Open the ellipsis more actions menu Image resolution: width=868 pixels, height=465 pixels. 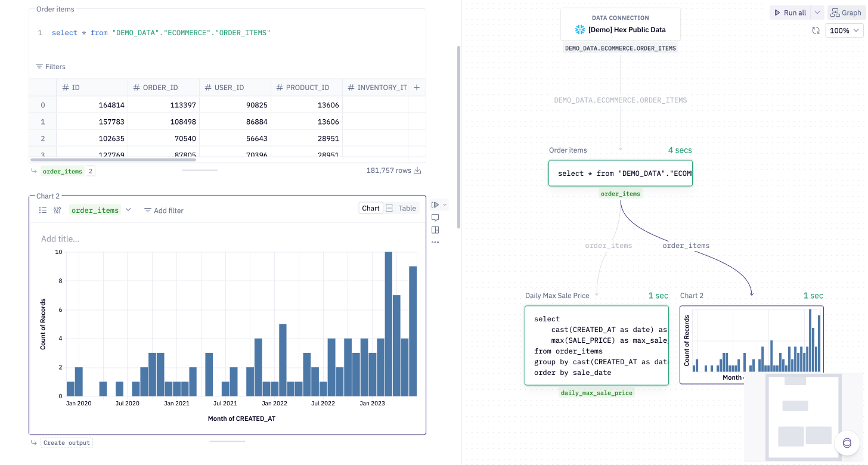(435, 242)
